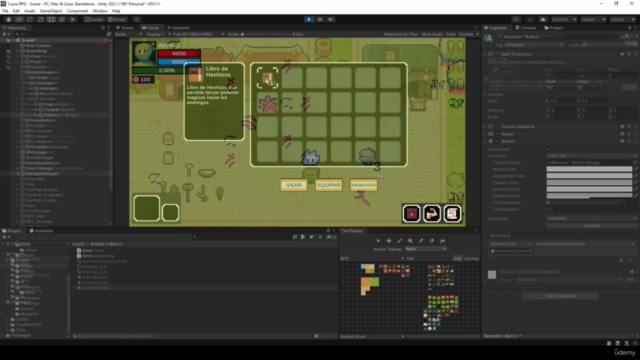Toggle the Image component checkbox
The height and width of the screenshot is (360, 640).
coord(497,134)
